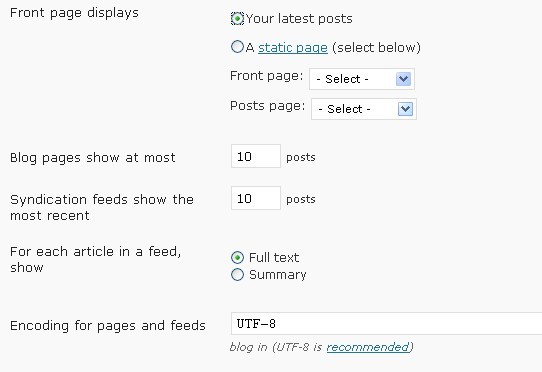The image size is (542, 372).
Task: Select the "Summary" feed radio button
Action: (x=237, y=275)
